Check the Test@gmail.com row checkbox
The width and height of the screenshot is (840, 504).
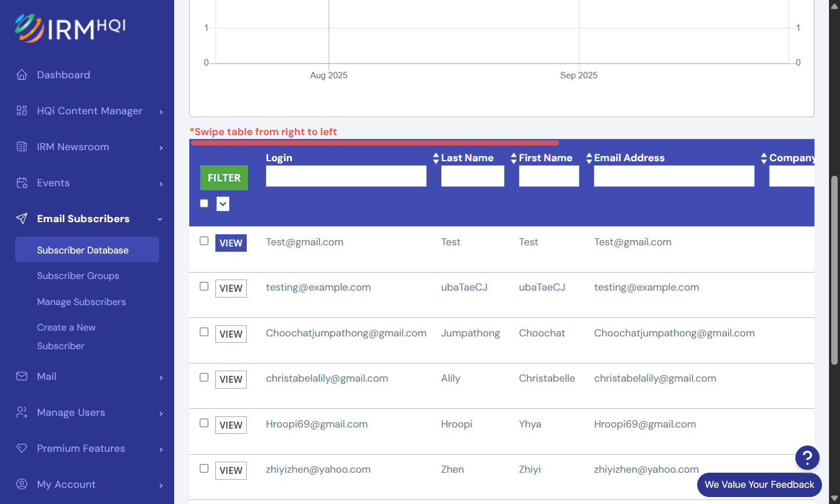coord(204,241)
